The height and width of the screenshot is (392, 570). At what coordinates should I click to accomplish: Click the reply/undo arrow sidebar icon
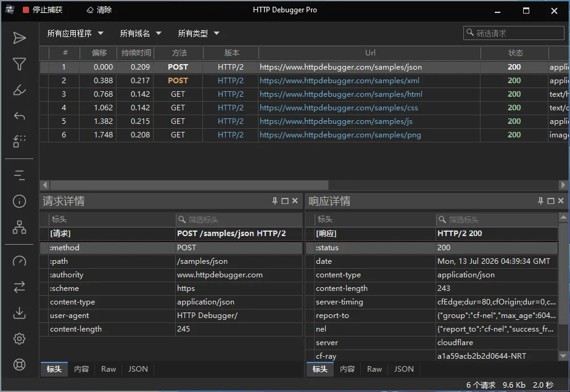19,116
